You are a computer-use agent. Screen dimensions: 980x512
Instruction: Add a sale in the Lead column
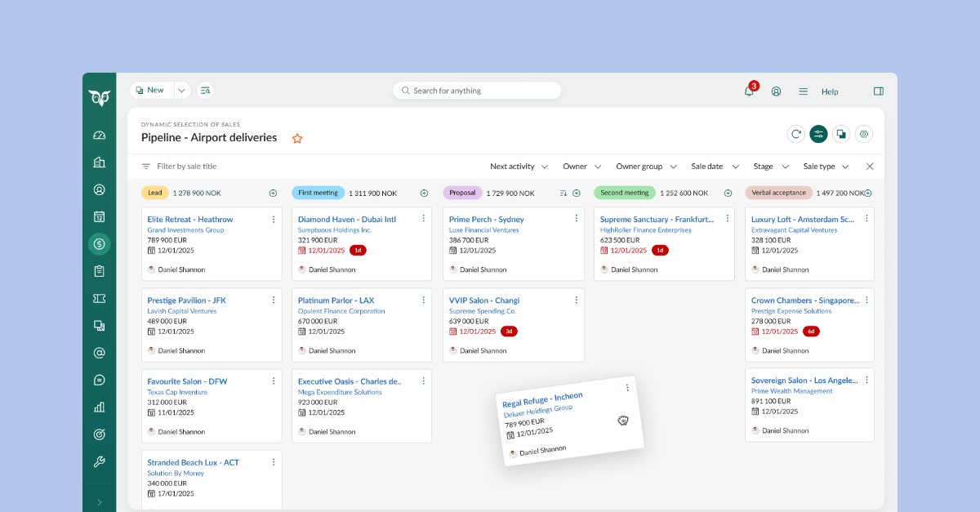coord(273,194)
